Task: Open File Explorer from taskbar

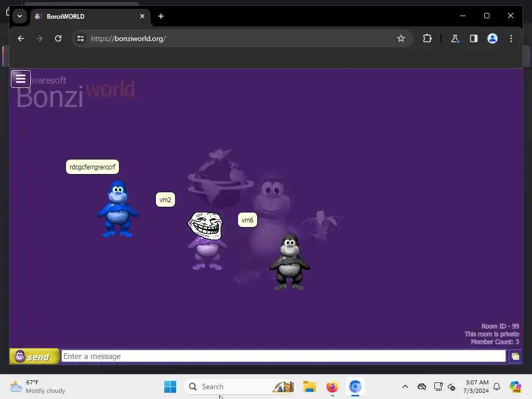Action: [x=310, y=387]
